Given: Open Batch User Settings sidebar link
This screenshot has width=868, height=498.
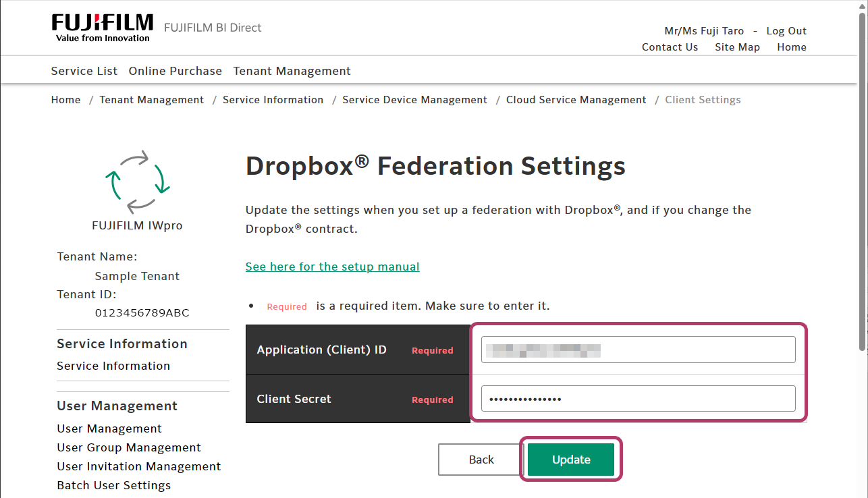Looking at the screenshot, I should (x=114, y=485).
